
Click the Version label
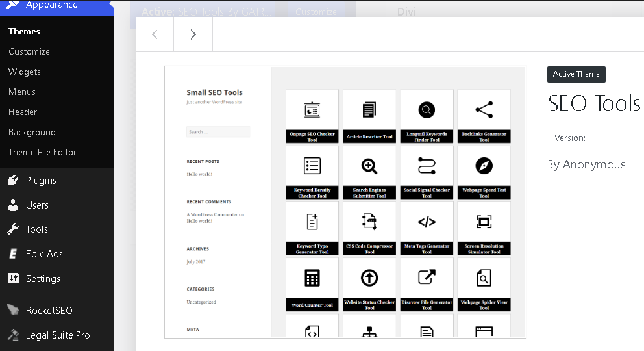click(569, 138)
